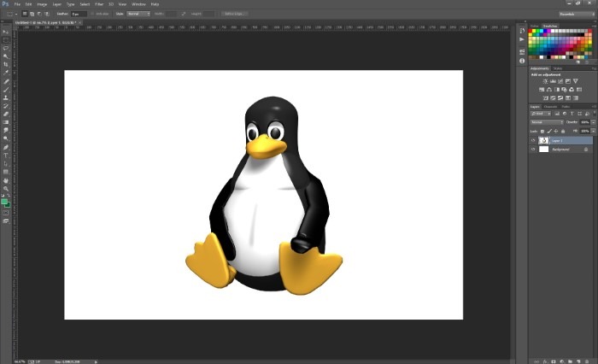
Task: Open the Properties panel icon
Action: pos(522,51)
